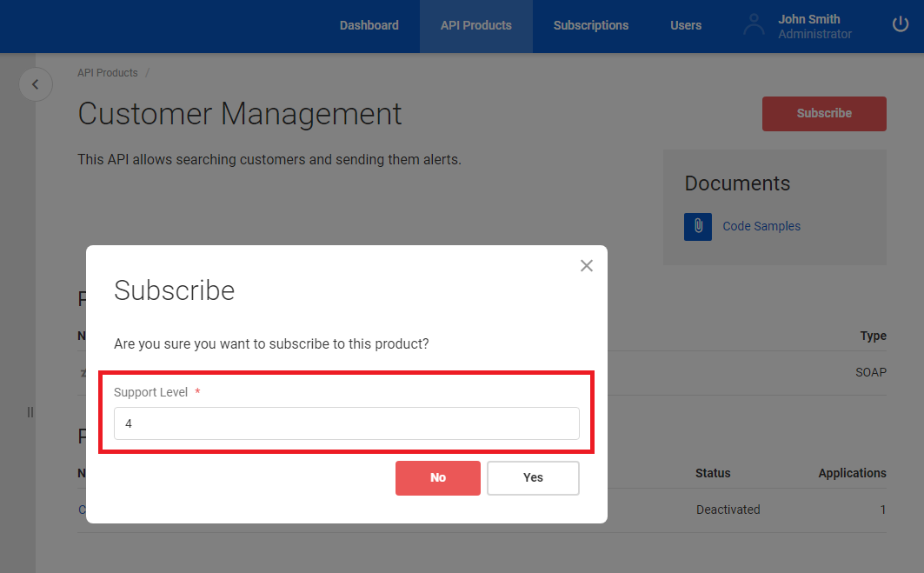Screen dimensions: 924x573
Task: Click the sidebar resize handle
Action: (30, 412)
